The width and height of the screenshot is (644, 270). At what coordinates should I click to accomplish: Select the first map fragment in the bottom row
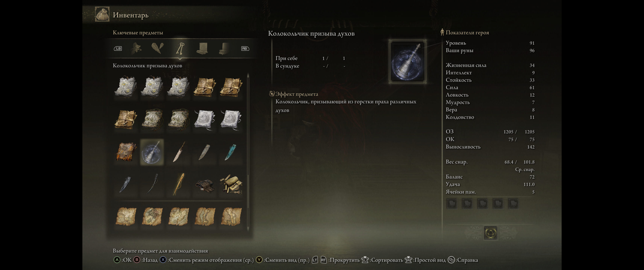pyautogui.click(x=126, y=217)
